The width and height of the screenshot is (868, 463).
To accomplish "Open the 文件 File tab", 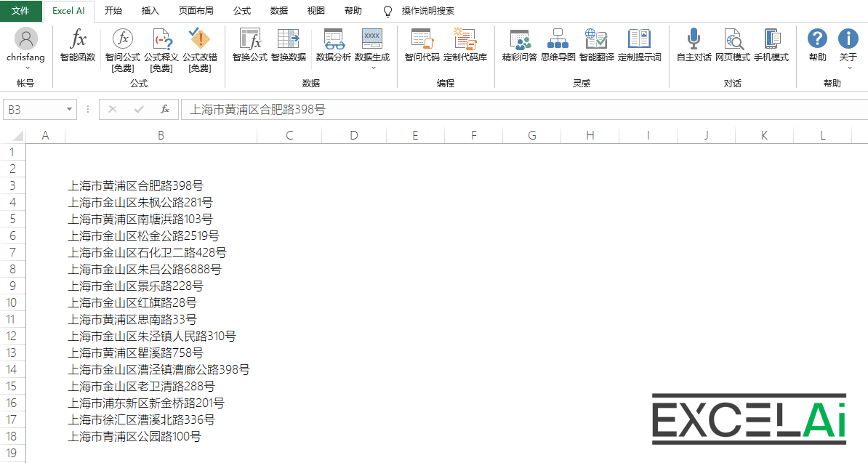I will point(20,10).
